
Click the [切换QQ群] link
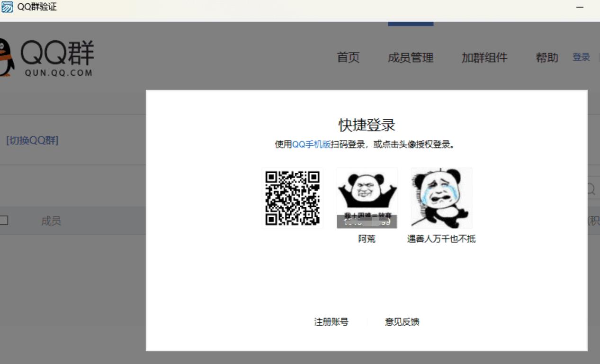pyautogui.click(x=32, y=141)
